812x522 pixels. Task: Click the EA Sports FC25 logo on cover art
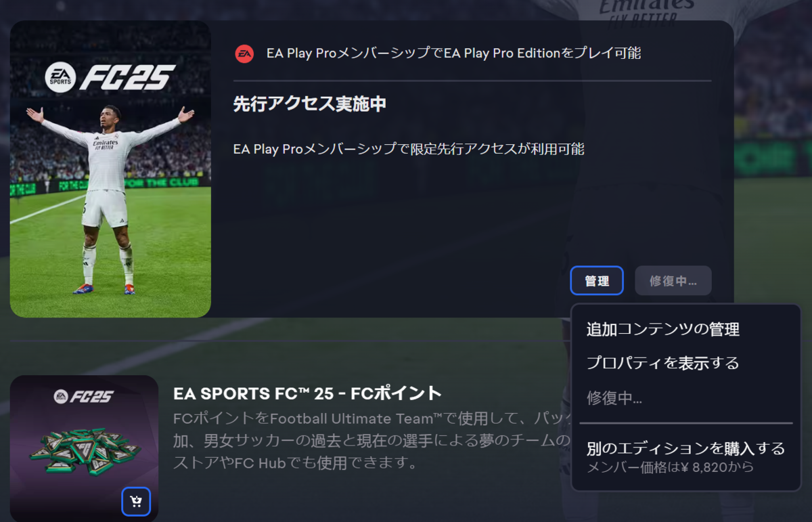tap(110, 78)
